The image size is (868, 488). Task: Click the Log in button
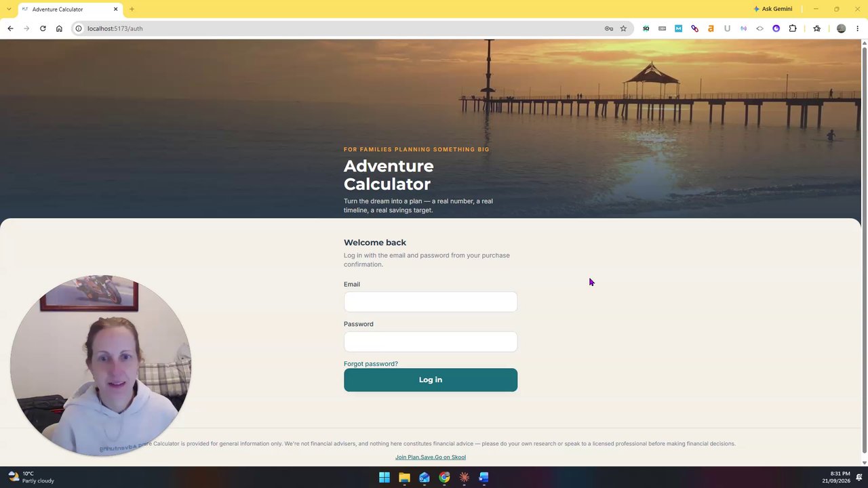click(x=431, y=380)
